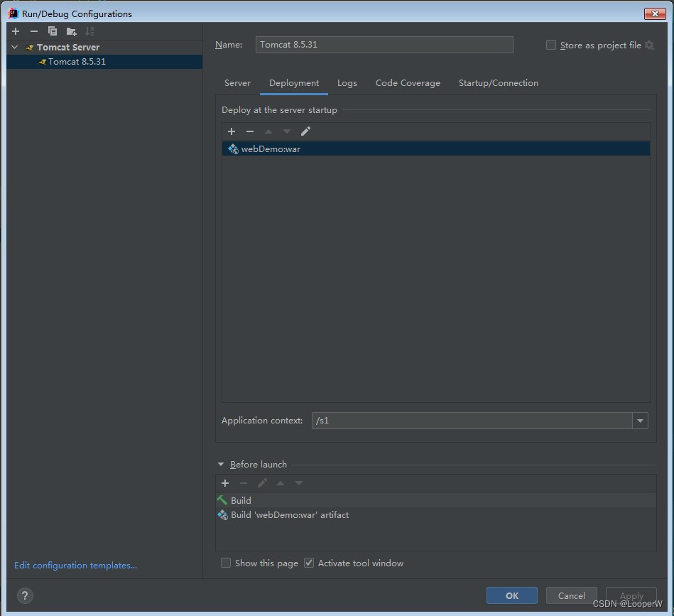The image size is (674, 616).
Task: Close the Run/Debug Configurations dialog
Action: pos(655,13)
